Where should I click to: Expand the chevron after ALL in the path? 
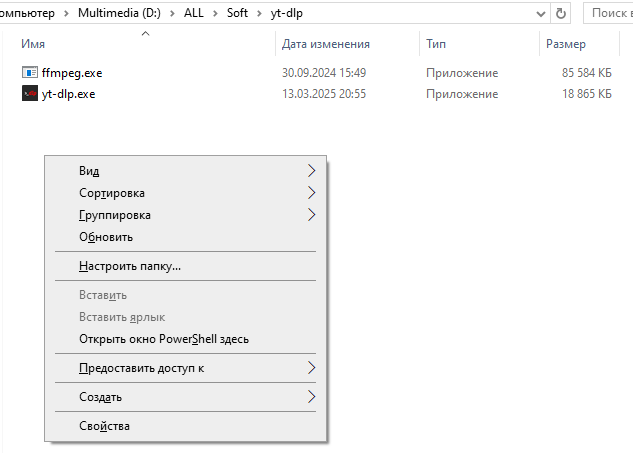click(215, 14)
